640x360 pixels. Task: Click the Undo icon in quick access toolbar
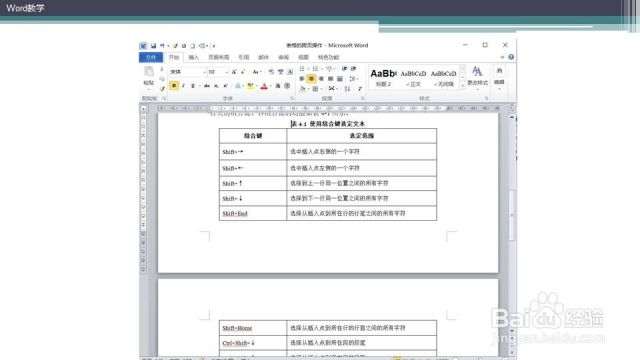162,46
